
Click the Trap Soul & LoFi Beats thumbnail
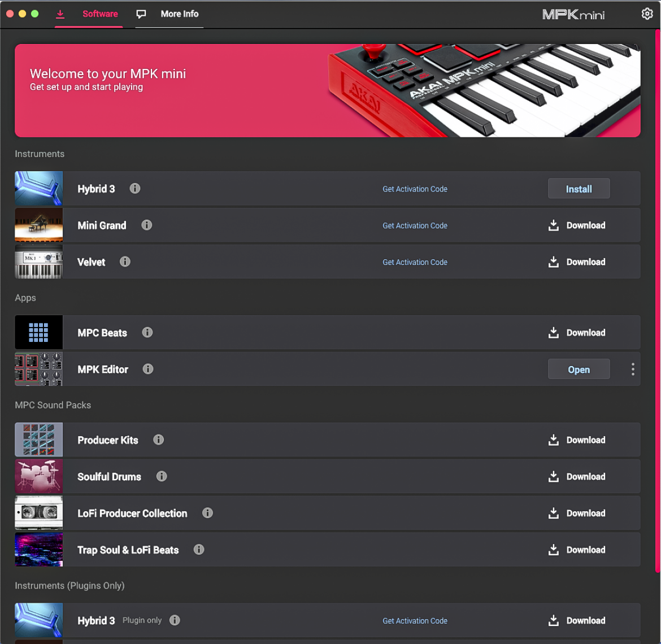39,550
